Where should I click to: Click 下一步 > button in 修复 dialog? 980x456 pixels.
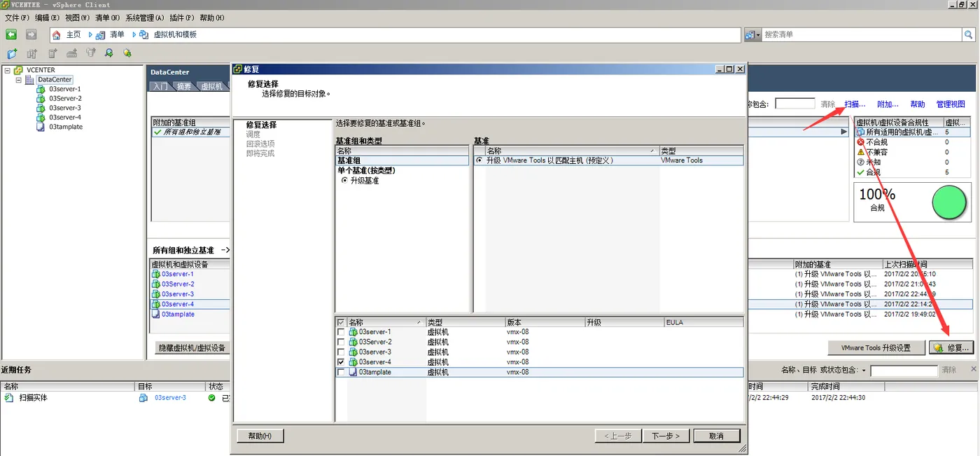666,436
